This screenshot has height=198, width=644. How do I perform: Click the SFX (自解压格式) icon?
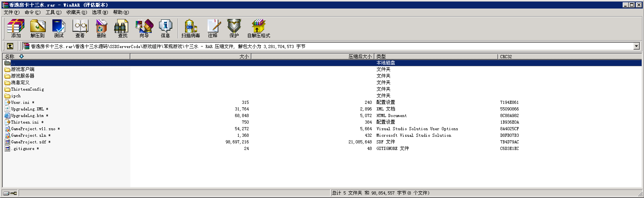tap(258, 28)
